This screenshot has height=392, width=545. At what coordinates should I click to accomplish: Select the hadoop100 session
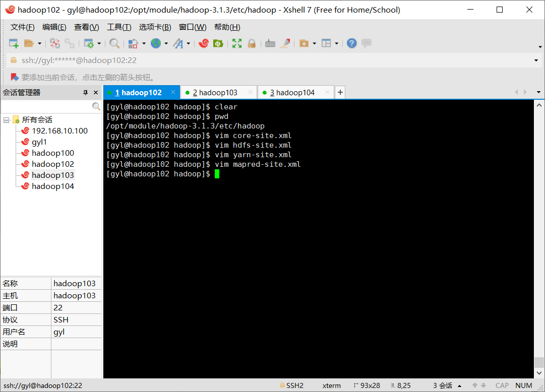point(53,153)
